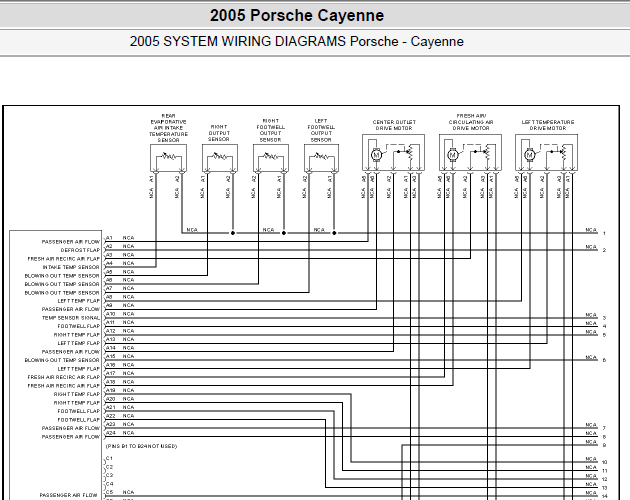The width and height of the screenshot is (630, 500).
Task: Click the 'TEMP SENSOR SIGNAL' pin description
Action: tap(71, 318)
